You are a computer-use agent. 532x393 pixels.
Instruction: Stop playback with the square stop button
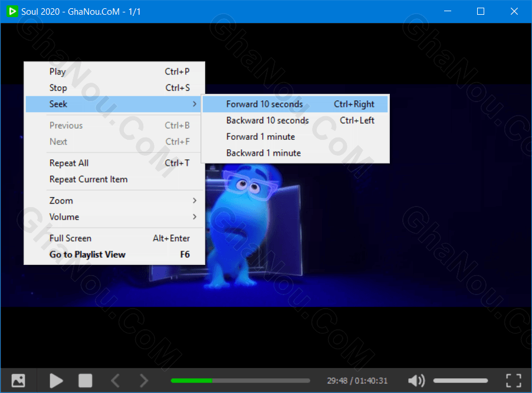[85, 381]
